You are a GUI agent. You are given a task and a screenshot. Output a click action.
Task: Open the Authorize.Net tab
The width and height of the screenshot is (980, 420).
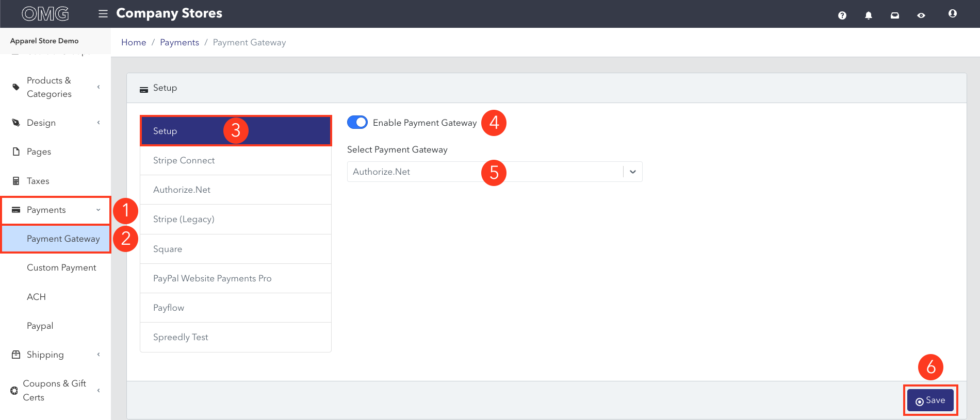(x=236, y=190)
